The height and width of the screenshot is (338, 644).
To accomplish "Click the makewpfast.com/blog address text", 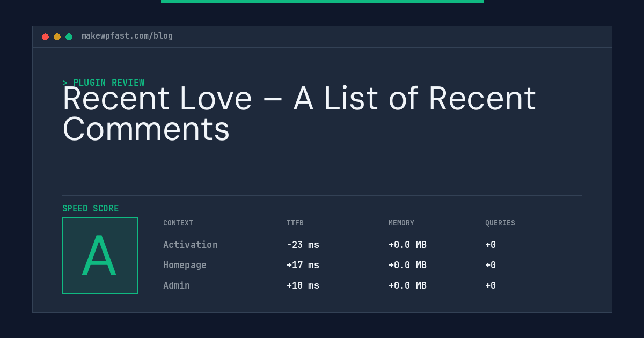I will [127, 36].
